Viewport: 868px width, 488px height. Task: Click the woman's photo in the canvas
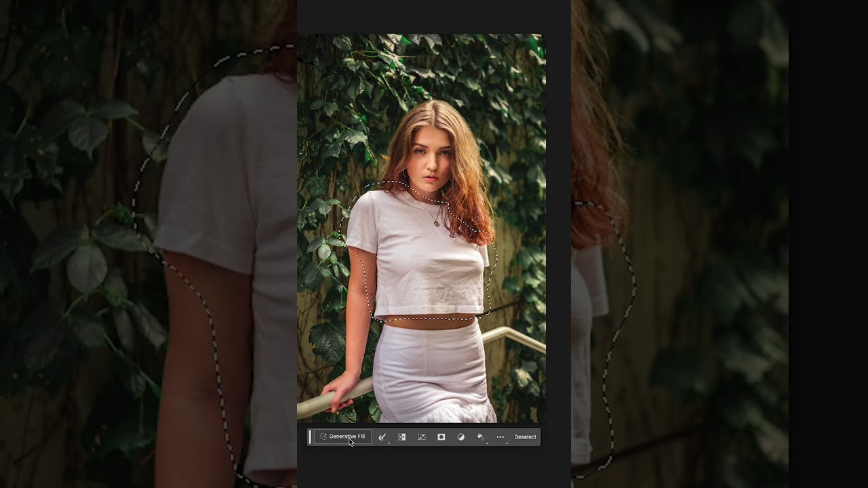coord(421,228)
